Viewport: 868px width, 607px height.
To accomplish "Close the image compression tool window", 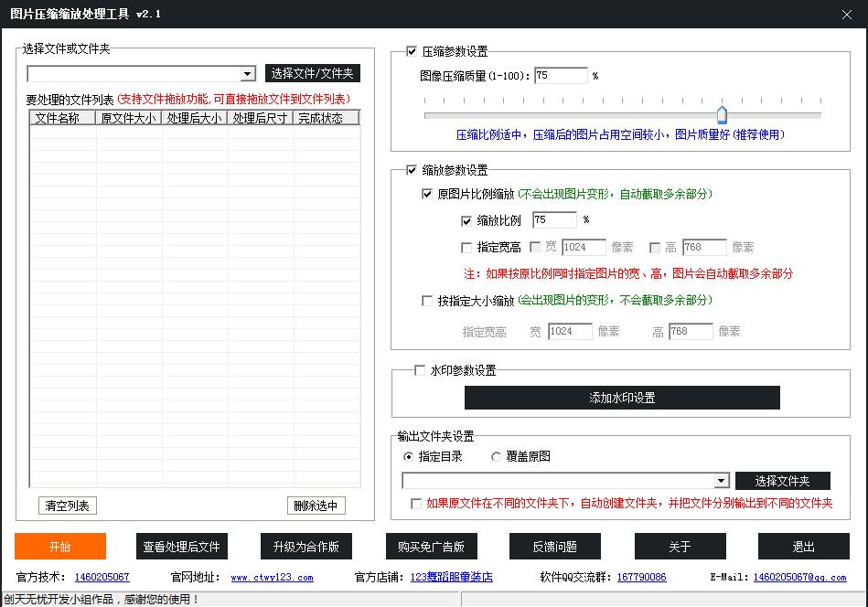I will point(846,14).
